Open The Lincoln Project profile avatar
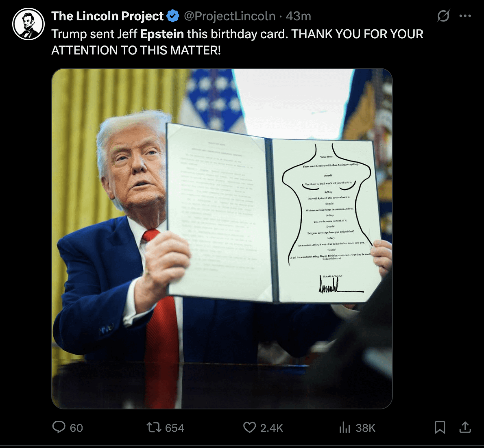The width and height of the screenshot is (484, 448). tap(28, 24)
